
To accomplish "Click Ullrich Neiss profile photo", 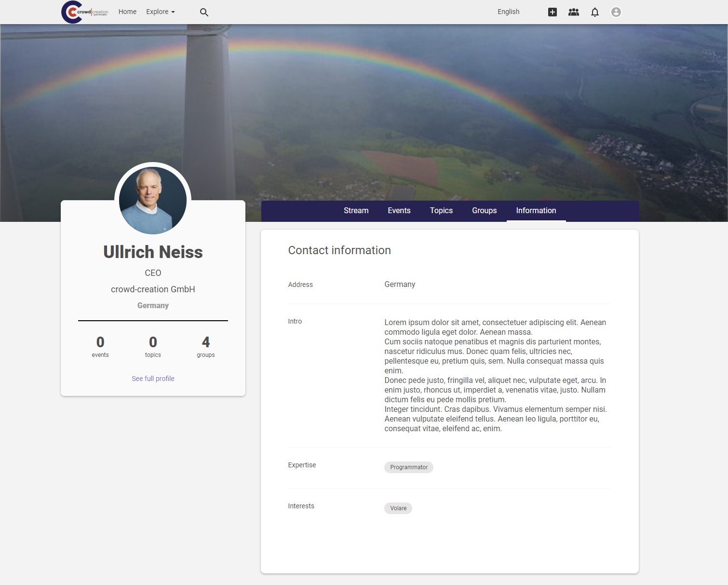I will coord(153,200).
